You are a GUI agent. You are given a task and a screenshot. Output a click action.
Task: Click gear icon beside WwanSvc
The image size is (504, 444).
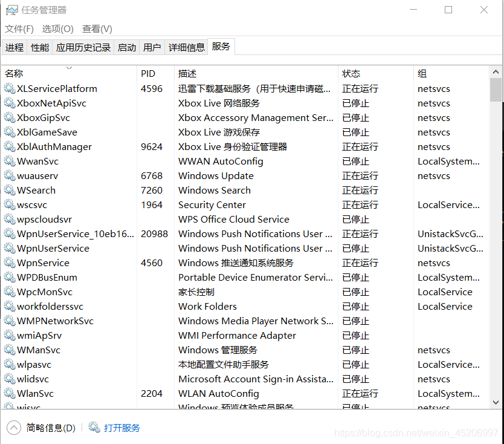(10, 161)
